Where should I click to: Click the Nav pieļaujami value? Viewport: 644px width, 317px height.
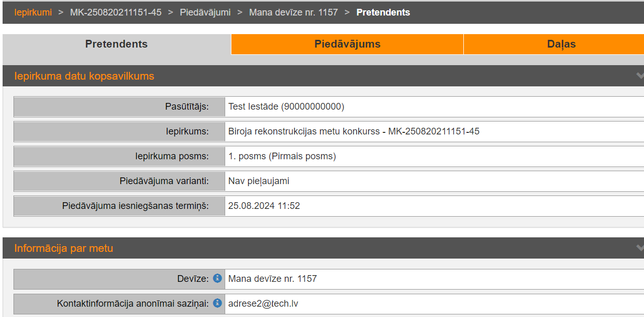(259, 181)
